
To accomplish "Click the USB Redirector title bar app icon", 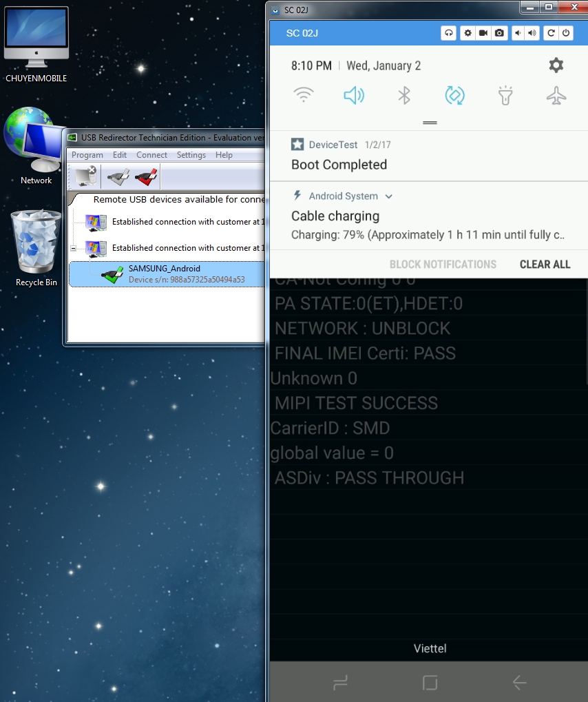I will point(72,138).
